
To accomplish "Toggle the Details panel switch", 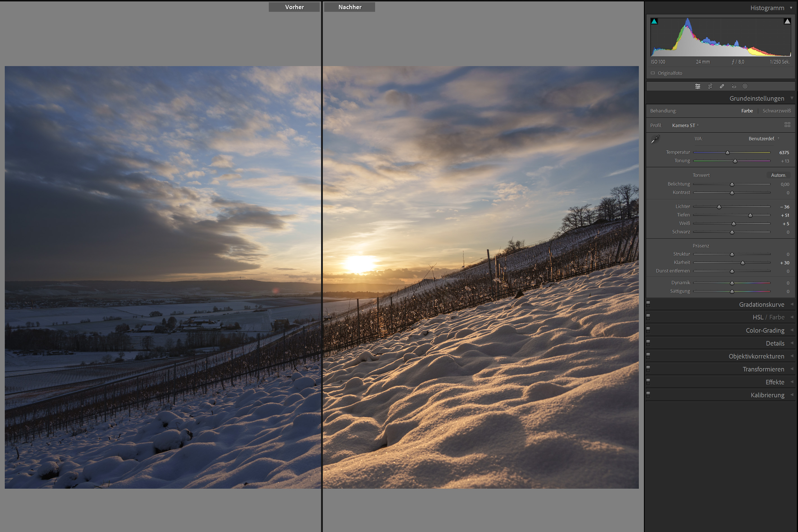I will 648,343.
